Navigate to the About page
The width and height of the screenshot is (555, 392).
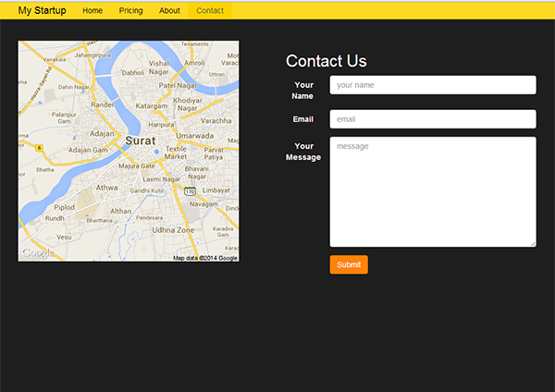tap(169, 10)
